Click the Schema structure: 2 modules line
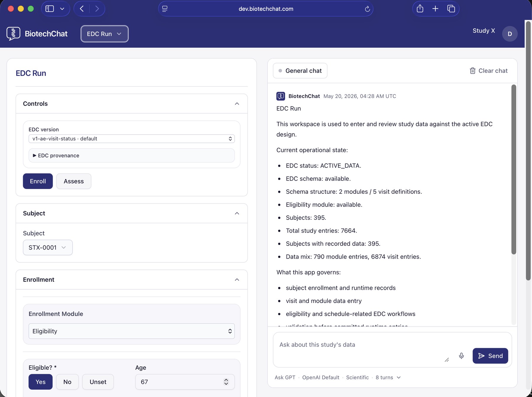Viewport: 532px width, 397px height. (x=354, y=192)
